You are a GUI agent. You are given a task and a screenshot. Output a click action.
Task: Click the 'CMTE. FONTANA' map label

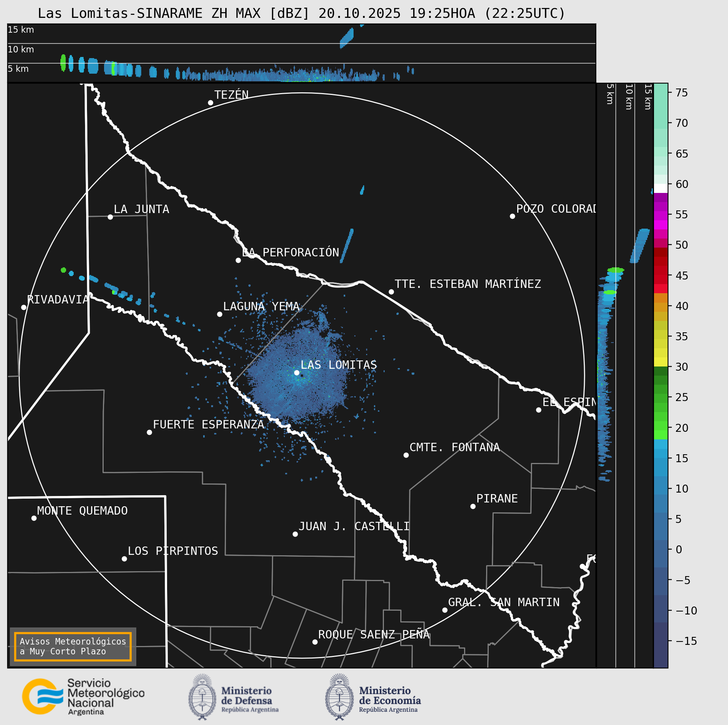tap(455, 447)
